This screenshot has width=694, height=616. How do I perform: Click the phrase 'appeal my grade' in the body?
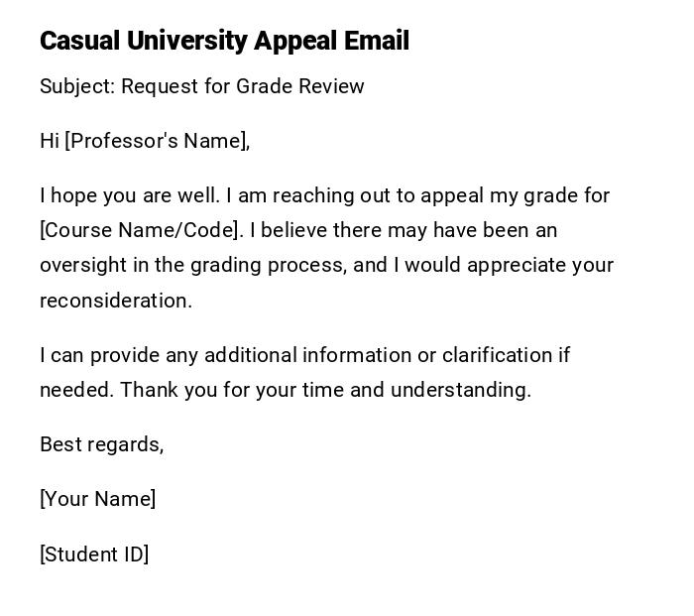(x=508, y=195)
